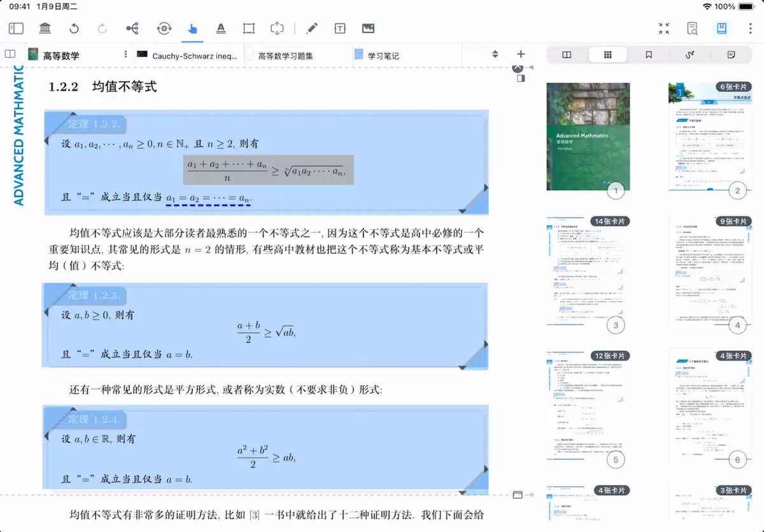Switch to the book outline view tab

click(x=567, y=55)
